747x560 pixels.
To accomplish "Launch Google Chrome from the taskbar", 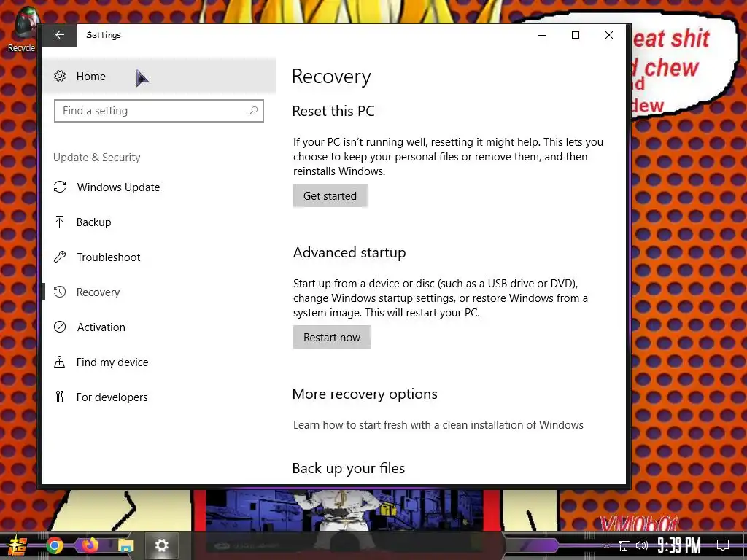I will click(55, 545).
